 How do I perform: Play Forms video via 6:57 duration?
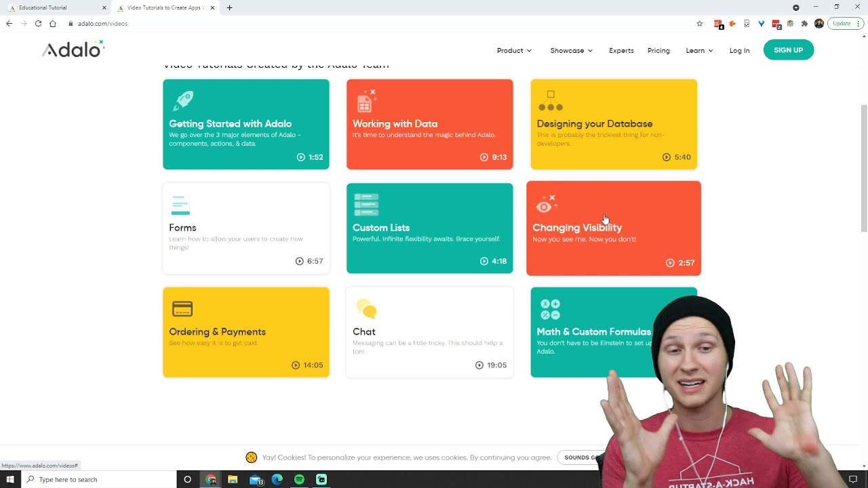click(x=309, y=261)
